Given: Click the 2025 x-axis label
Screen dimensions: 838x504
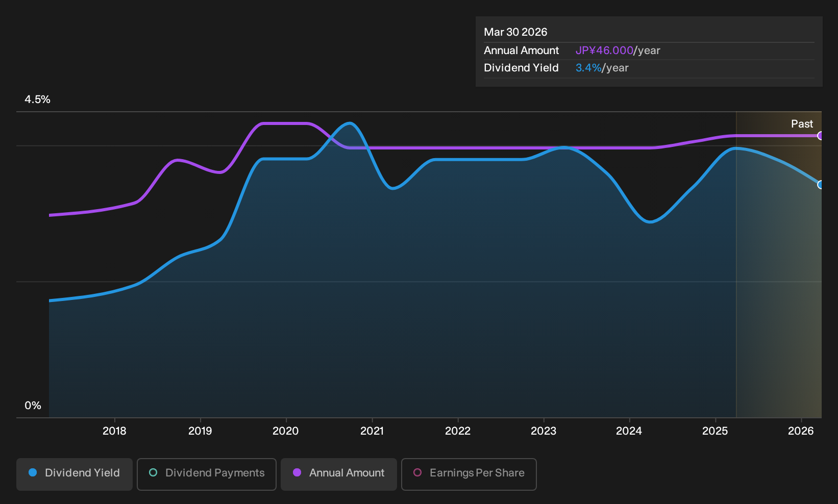Looking at the screenshot, I should click(715, 431).
